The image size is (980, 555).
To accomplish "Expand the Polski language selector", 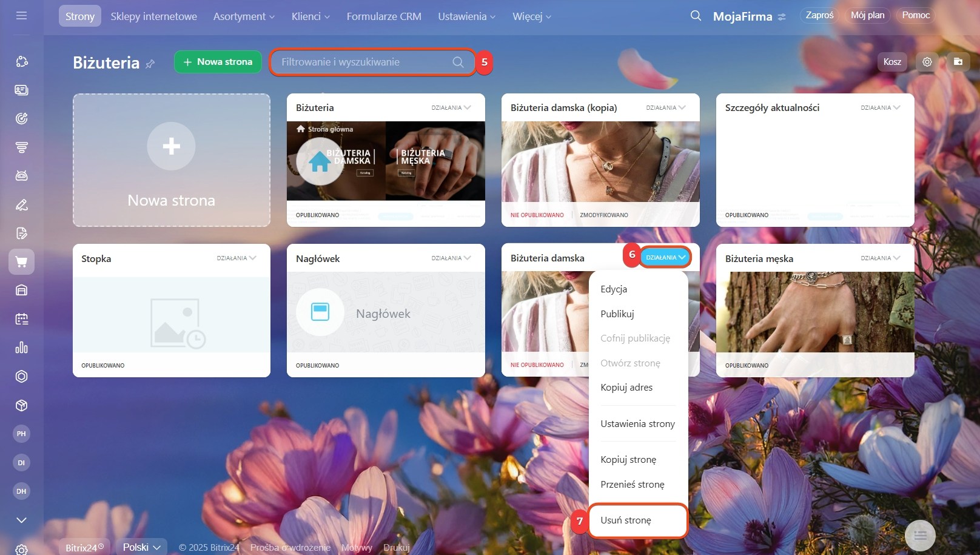I will (x=141, y=547).
